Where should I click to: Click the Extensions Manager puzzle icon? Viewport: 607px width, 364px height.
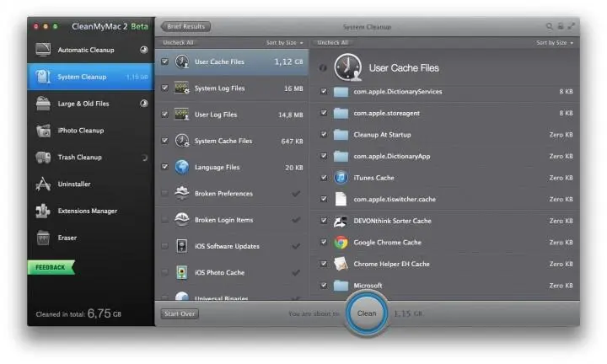click(43, 211)
